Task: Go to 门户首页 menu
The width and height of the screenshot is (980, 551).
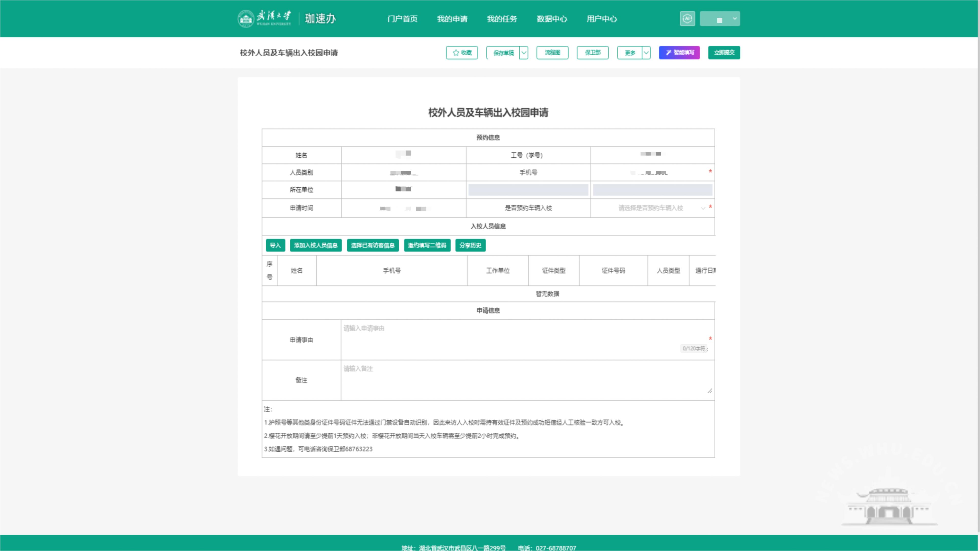Action: (402, 19)
